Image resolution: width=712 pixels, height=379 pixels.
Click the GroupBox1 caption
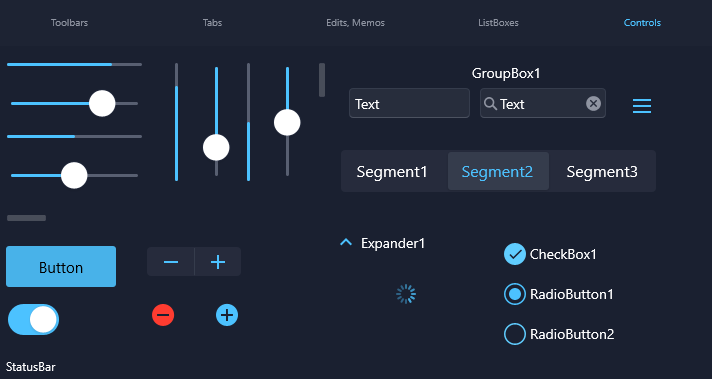coord(506,73)
